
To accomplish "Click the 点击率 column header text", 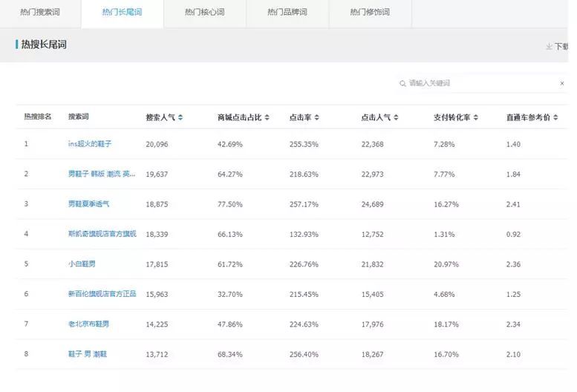I will click(x=300, y=117).
